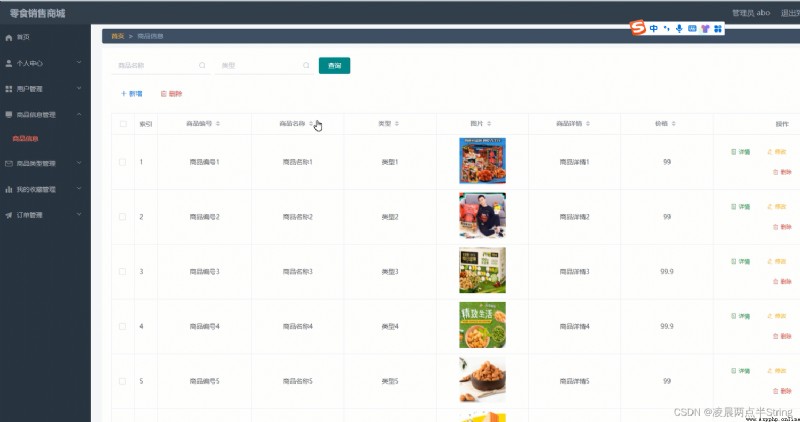Click search icon in 类型 field
The width and height of the screenshot is (800, 422).
click(306, 65)
